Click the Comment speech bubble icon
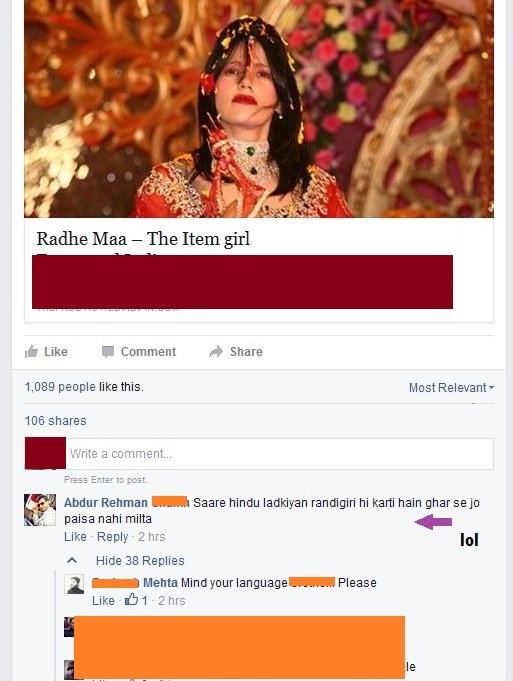This screenshot has height=681, width=513. coord(108,352)
